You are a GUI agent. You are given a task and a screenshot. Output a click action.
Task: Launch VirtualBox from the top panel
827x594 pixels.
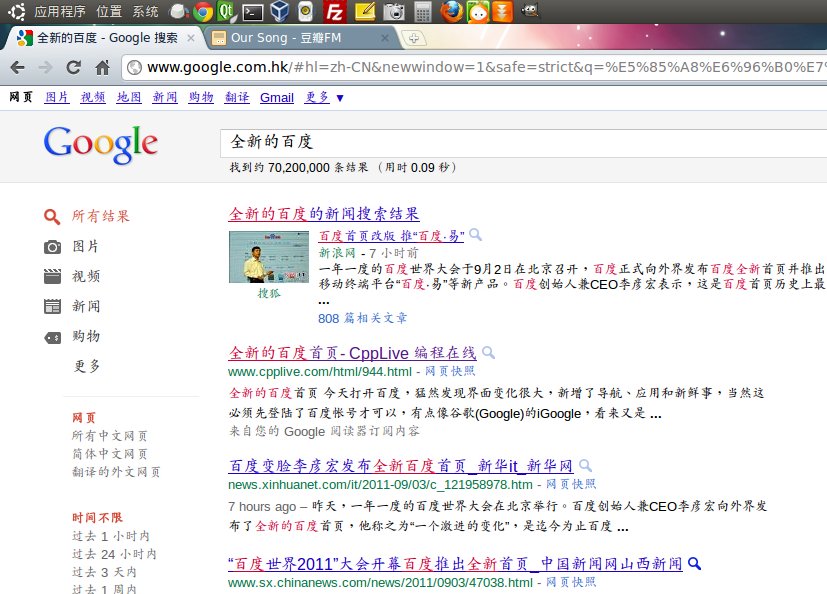(x=280, y=11)
